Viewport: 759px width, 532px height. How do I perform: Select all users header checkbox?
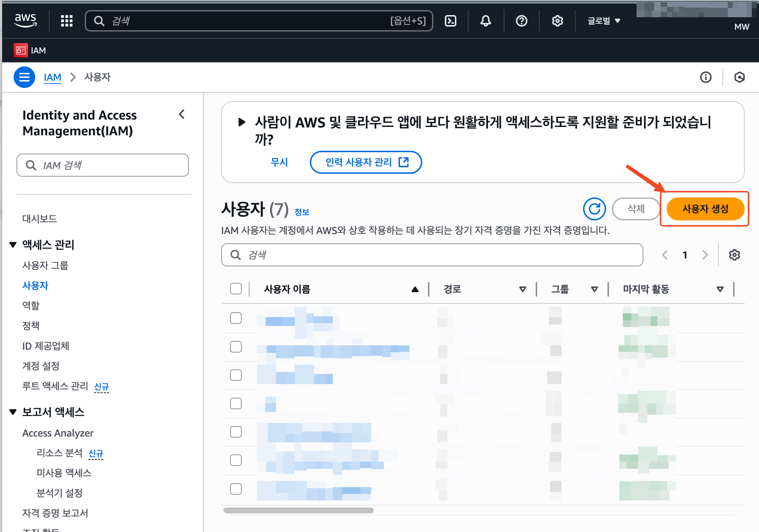point(236,289)
